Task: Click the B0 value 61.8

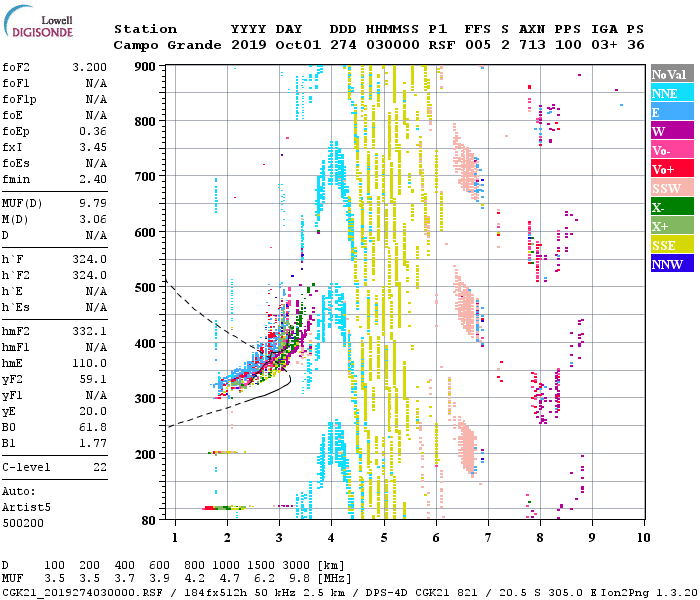Action: [93, 427]
